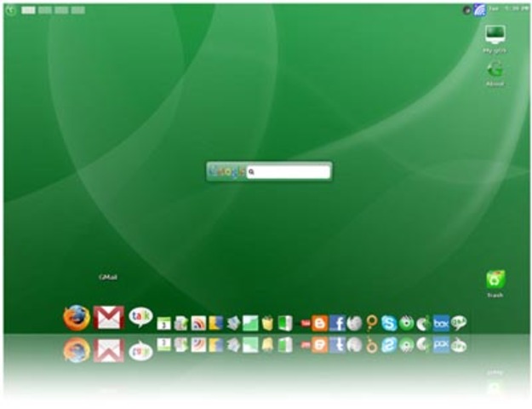Open the orange RSS feed reader icon
The image size is (532, 409).
click(198, 323)
